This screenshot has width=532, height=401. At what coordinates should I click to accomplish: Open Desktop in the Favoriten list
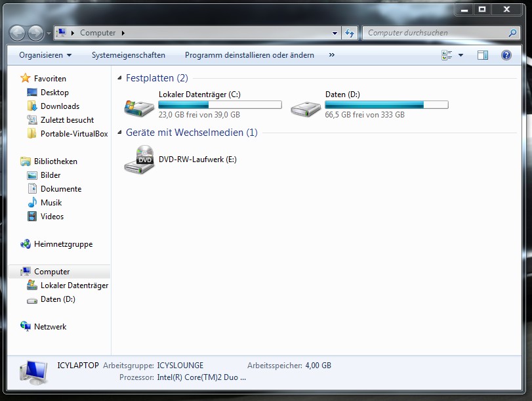pyautogui.click(x=54, y=93)
